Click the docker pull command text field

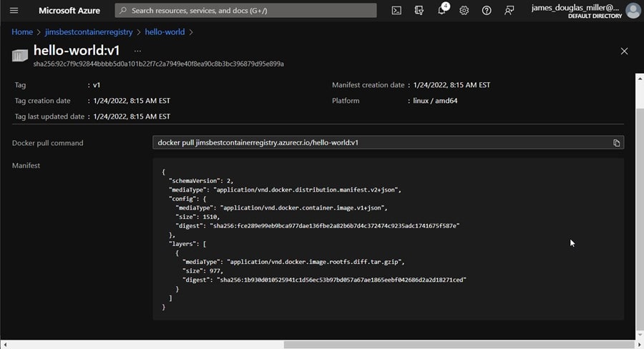coord(379,143)
